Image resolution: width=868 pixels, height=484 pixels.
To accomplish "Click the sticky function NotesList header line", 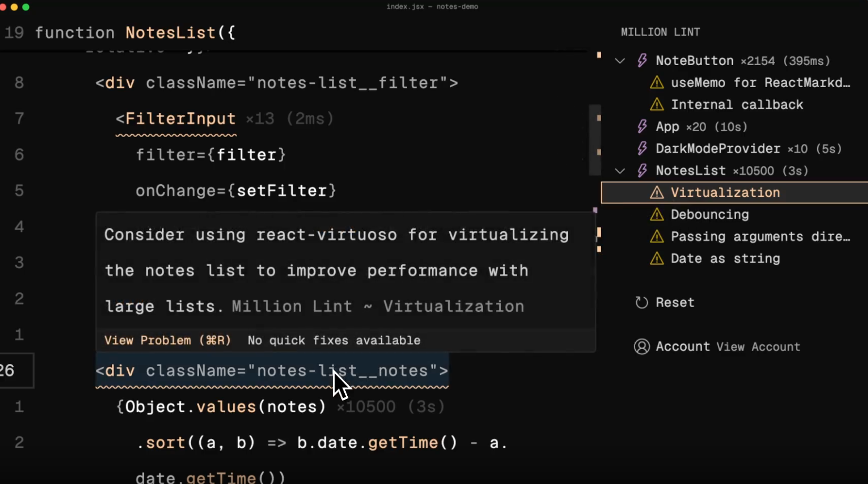I will (136, 33).
